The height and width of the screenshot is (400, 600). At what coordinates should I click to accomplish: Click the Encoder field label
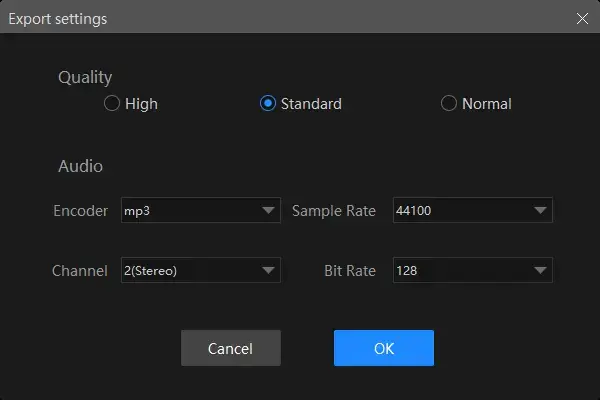80,211
